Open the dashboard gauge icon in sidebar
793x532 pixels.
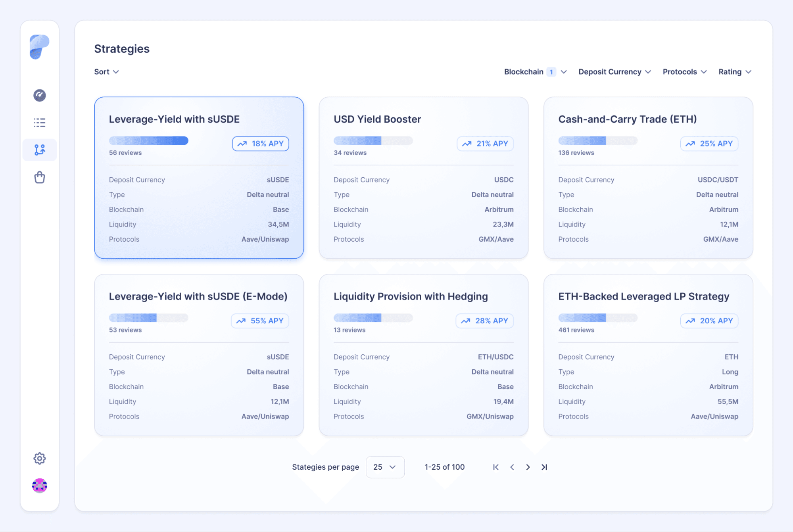click(39, 95)
